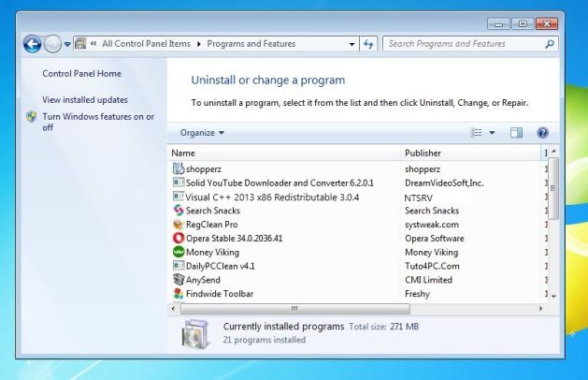Image resolution: width=588 pixels, height=380 pixels.
Task: Open the Organize menu
Action: point(202,133)
